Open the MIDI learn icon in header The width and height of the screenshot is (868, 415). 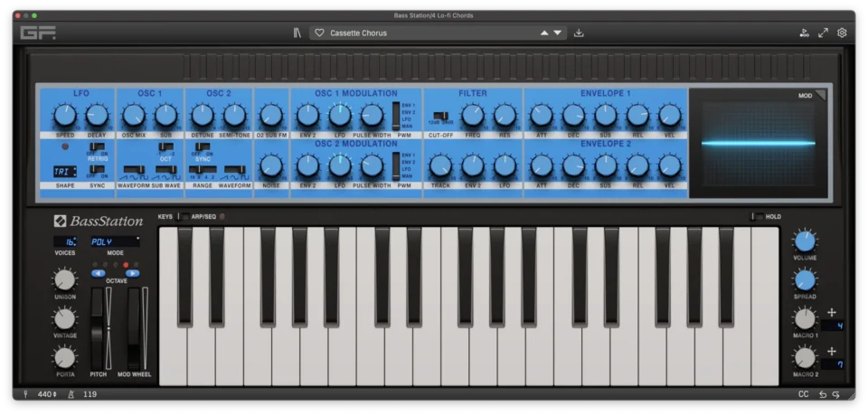[x=805, y=33]
